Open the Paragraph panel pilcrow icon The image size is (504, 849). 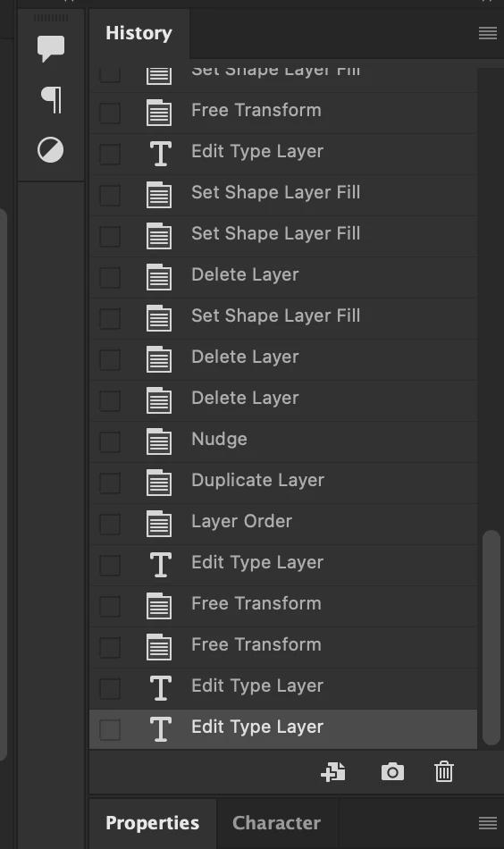coord(52,99)
